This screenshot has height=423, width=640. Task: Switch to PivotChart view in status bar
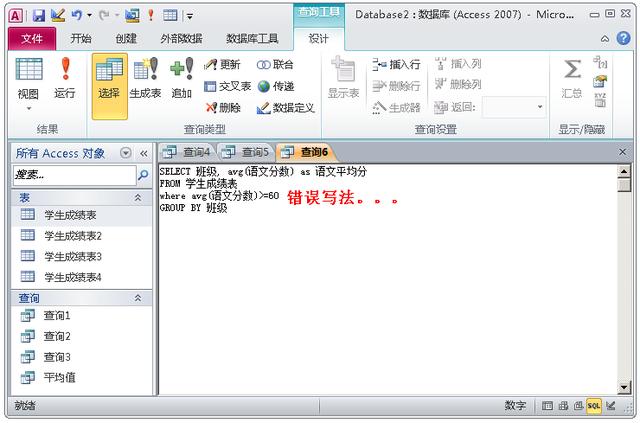click(579, 406)
